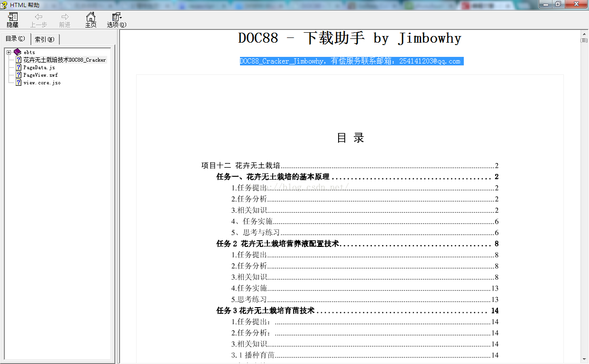Click the highlighted DOC88_Cracker_Jimbowhy contact line
589x364 pixels.
pos(351,61)
